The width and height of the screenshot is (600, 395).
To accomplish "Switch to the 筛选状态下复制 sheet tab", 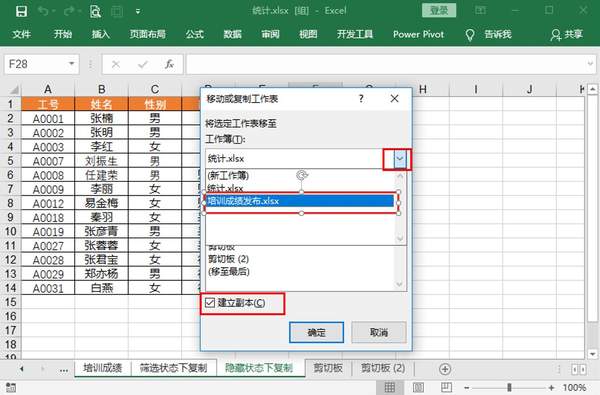I will [x=173, y=368].
